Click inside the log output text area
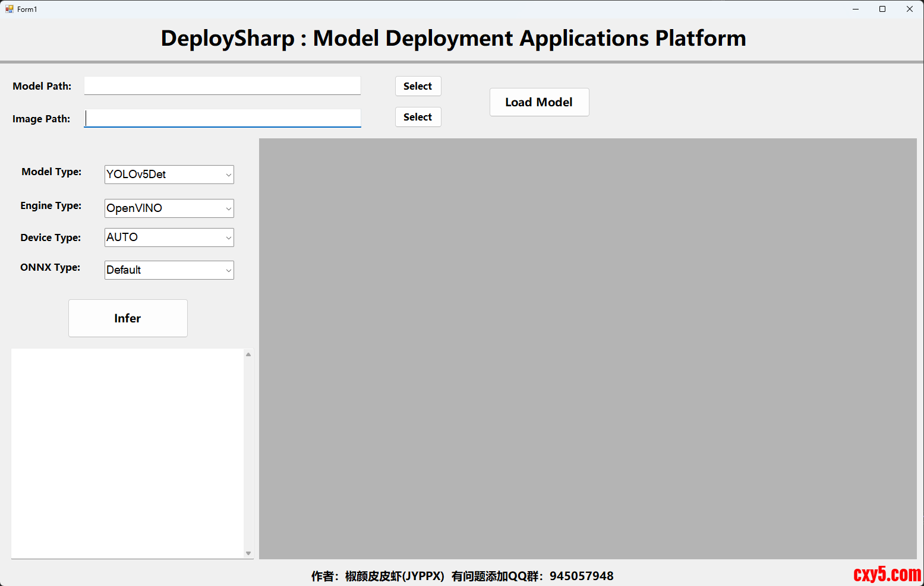The height and width of the screenshot is (586, 924). pyautogui.click(x=127, y=453)
